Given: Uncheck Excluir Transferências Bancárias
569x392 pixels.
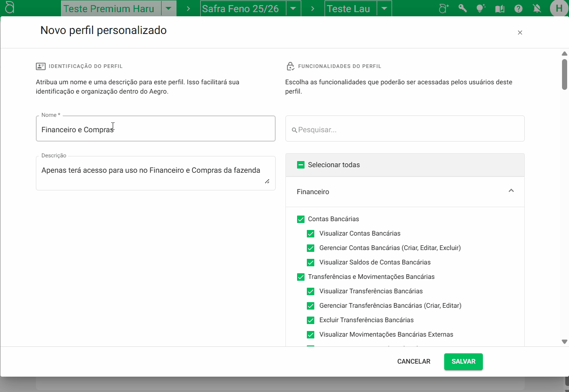Looking at the screenshot, I should pos(311,320).
